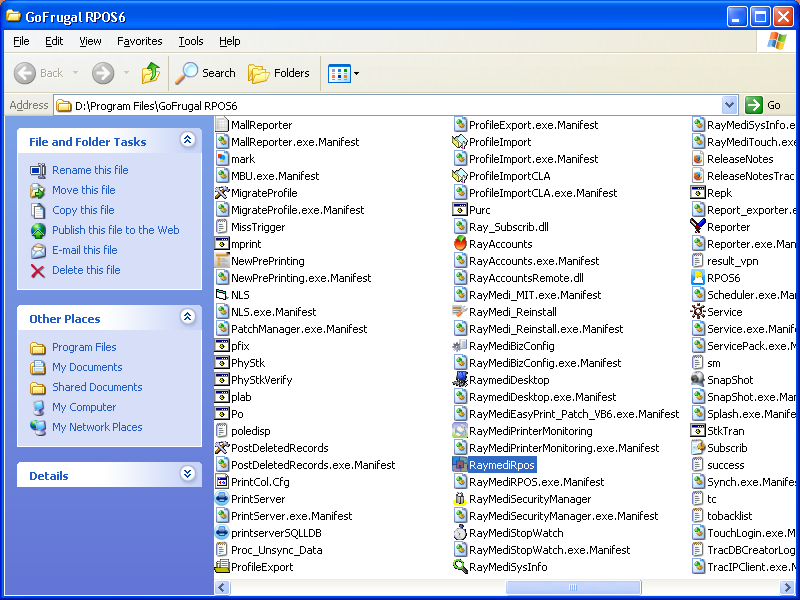
Task: Toggle the Folders pane button
Action: 279,73
